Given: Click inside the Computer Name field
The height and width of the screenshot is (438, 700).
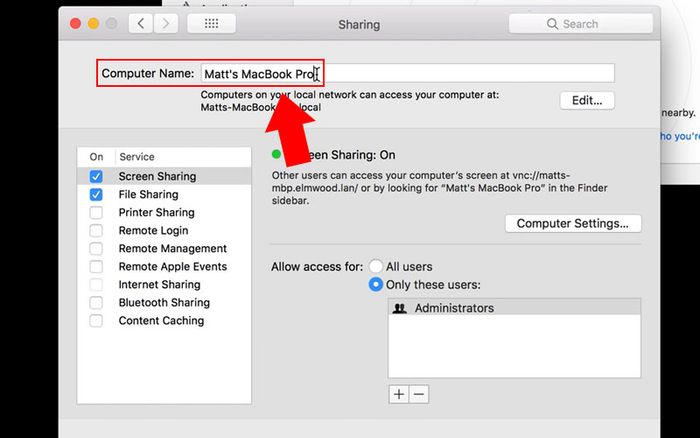Looking at the screenshot, I should (408, 73).
